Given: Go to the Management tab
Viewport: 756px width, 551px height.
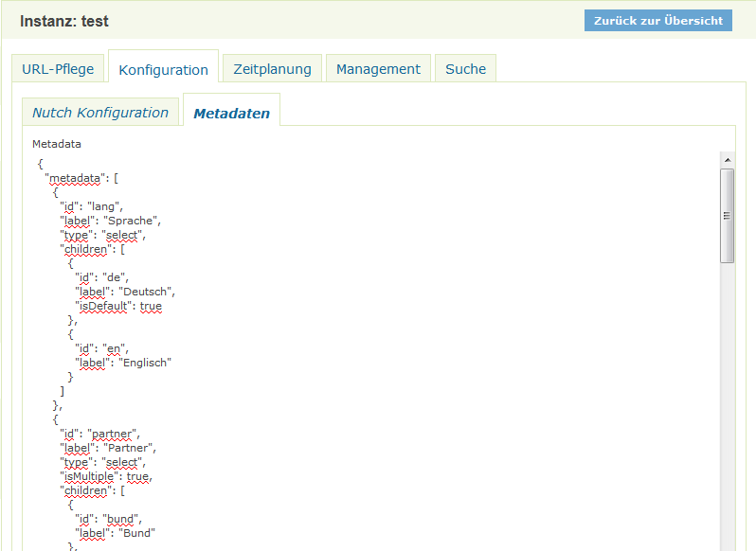Looking at the screenshot, I should tap(378, 69).
